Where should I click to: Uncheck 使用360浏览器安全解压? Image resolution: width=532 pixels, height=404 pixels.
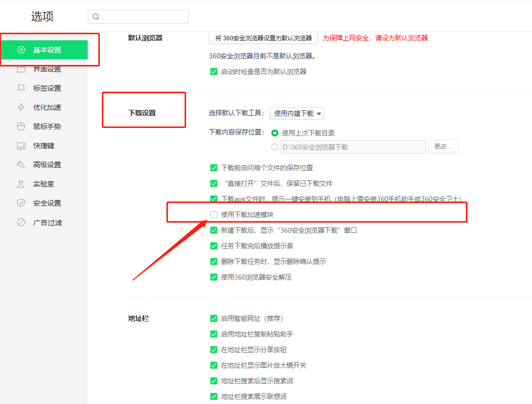[214, 277]
